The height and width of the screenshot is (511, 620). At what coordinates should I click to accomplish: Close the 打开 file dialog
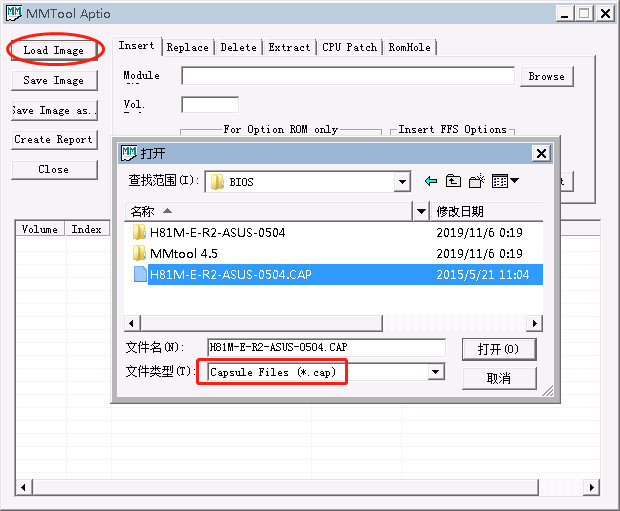(541, 153)
